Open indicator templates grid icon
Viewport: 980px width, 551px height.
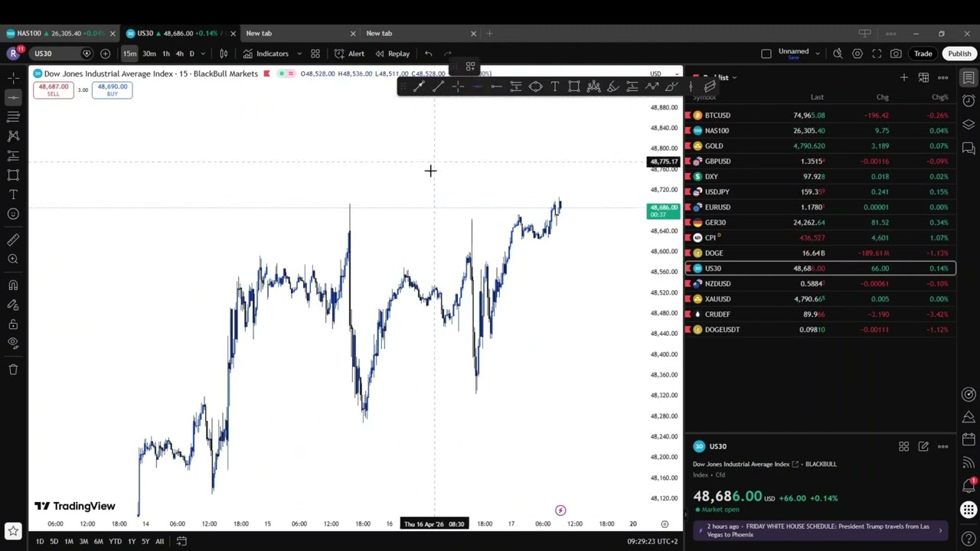[315, 54]
